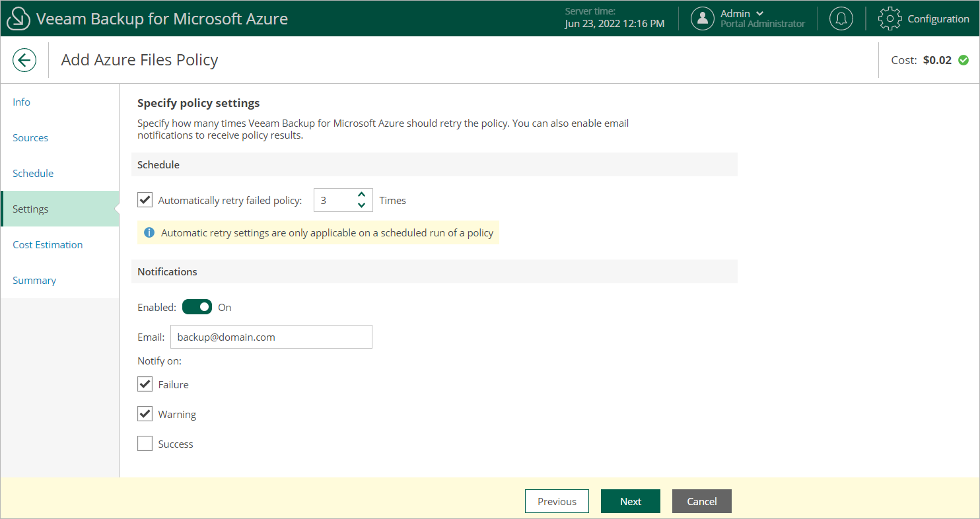
Task: Uncheck the Failure notification checkbox
Action: (x=145, y=384)
